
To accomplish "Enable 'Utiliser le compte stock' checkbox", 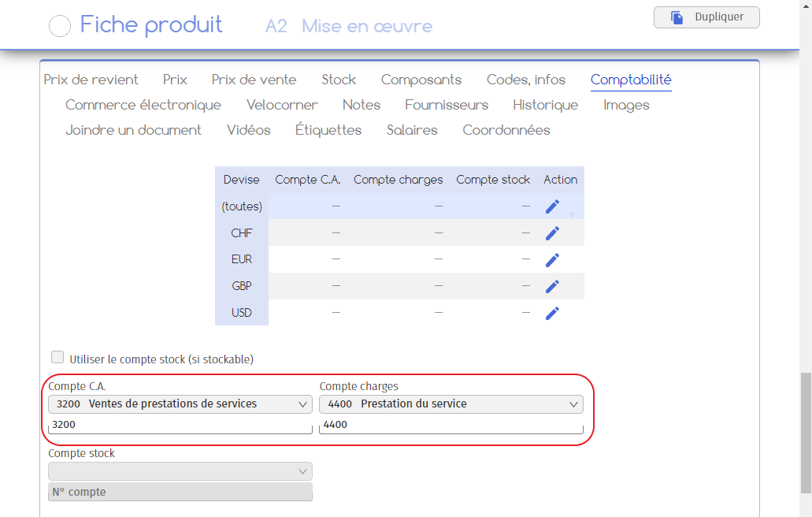I will tap(57, 357).
